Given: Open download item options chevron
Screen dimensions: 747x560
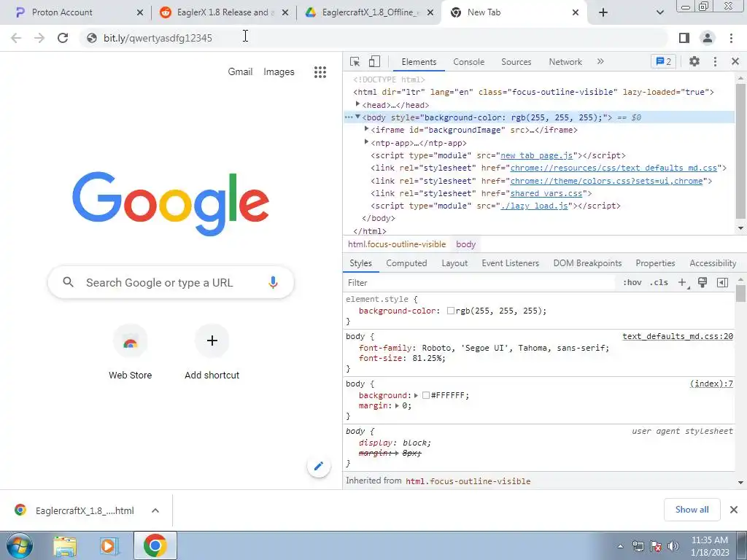Looking at the screenshot, I should point(155,510).
